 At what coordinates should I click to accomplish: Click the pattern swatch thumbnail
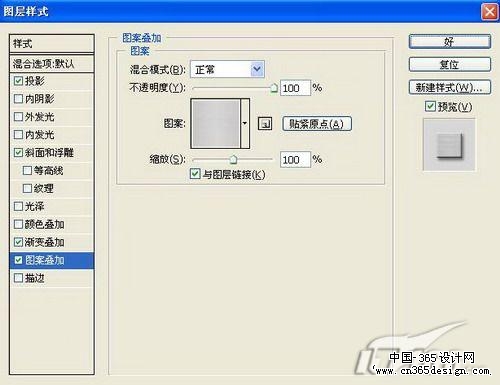[215, 123]
